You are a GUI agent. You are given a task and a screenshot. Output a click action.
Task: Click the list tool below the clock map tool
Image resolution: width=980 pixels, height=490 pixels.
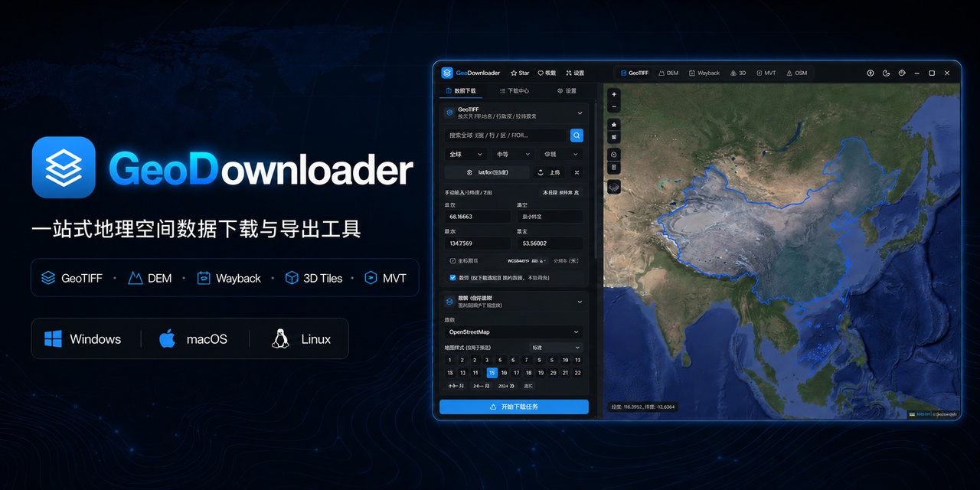coord(614,167)
